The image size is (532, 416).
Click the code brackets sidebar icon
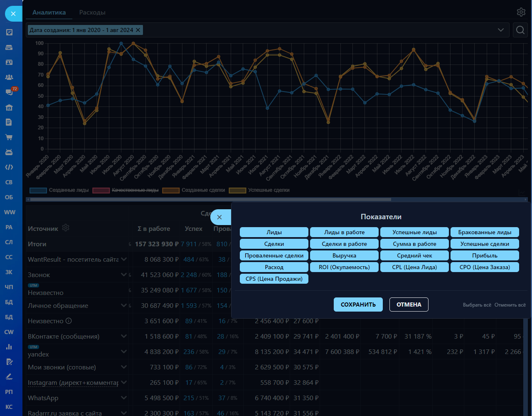[x=9, y=167]
